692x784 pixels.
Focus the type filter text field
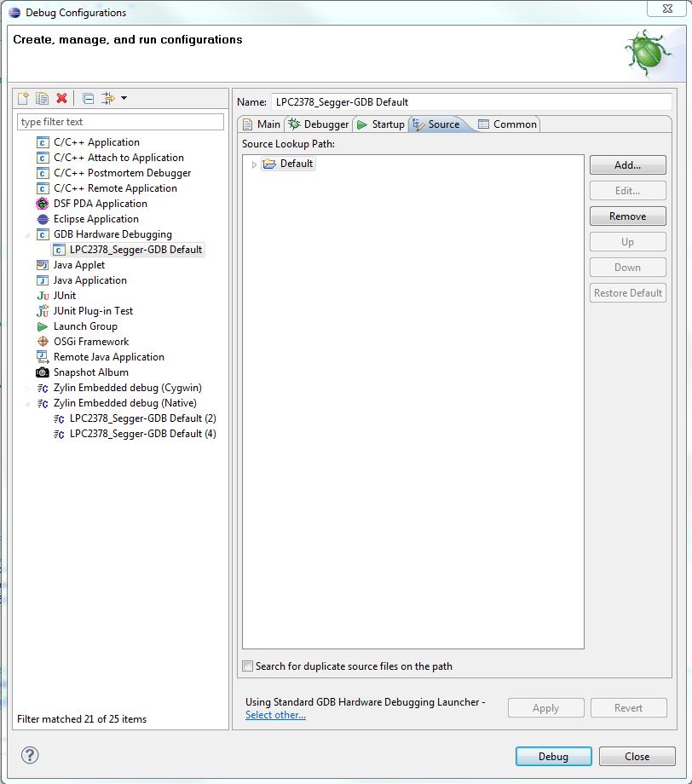coord(120,122)
